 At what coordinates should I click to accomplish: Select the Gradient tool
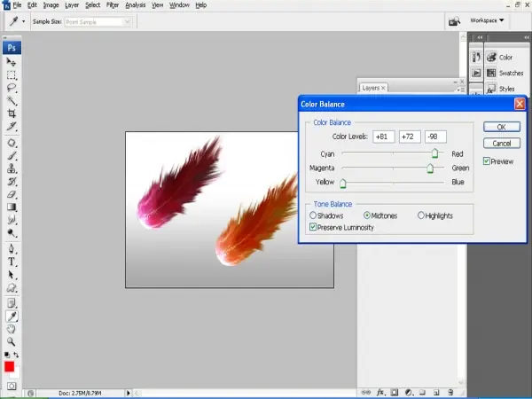pos(12,207)
